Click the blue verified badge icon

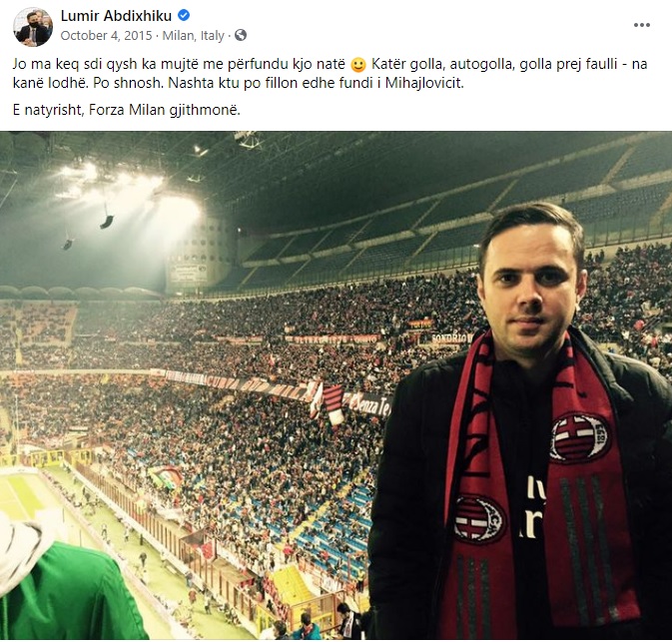pos(184,15)
